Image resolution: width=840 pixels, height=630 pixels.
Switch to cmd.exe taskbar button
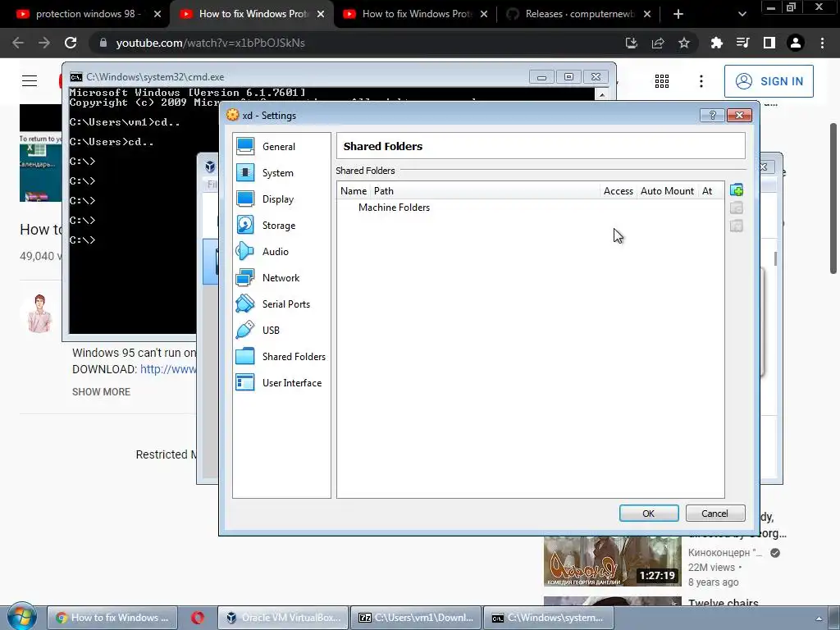pyautogui.click(x=549, y=619)
